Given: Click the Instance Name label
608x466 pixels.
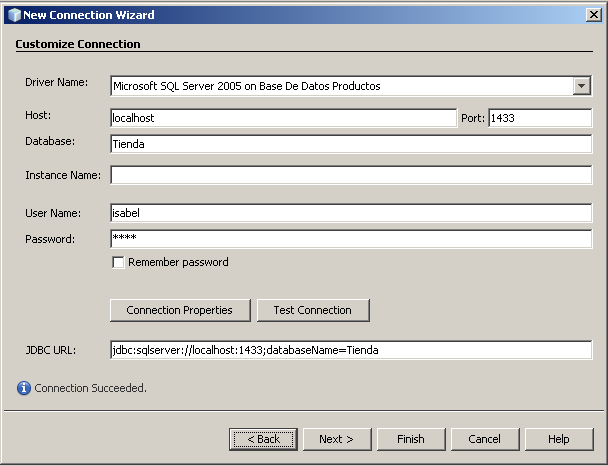Looking at the screenshot, I should pos(63,175).
